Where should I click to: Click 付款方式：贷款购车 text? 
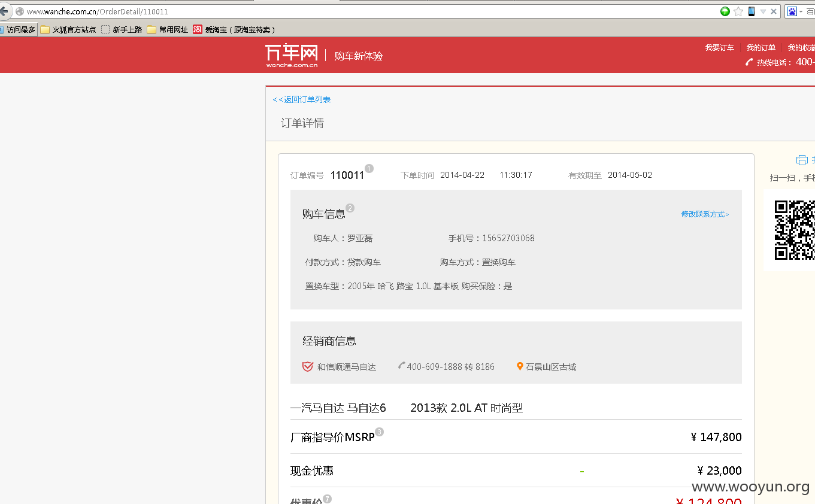(343, 262)
